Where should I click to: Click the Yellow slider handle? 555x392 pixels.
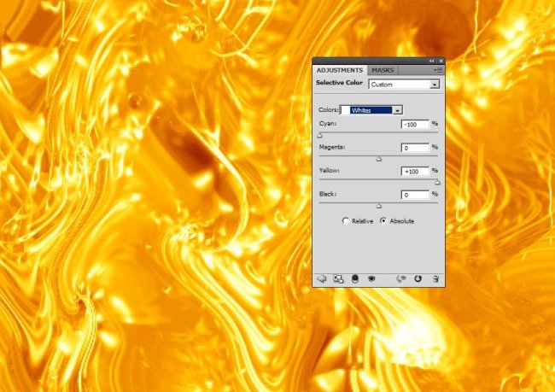coord(437,183)
